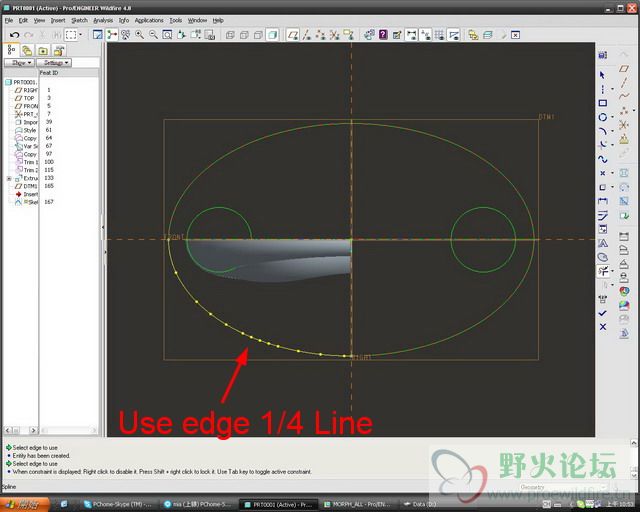Viewport: 640px width, 512px height.
Task: Select the Arc sketch tool
Action: (x=602, y=131)
